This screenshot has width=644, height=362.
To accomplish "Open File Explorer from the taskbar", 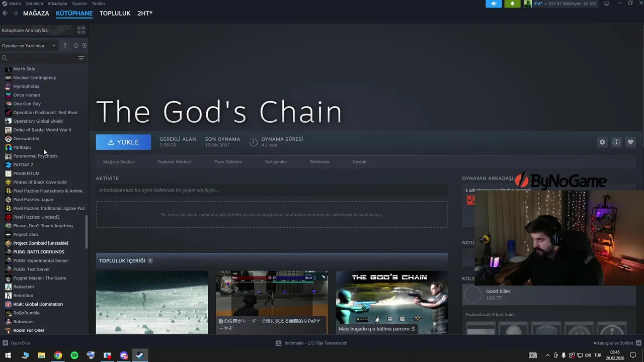I will 42,355.
